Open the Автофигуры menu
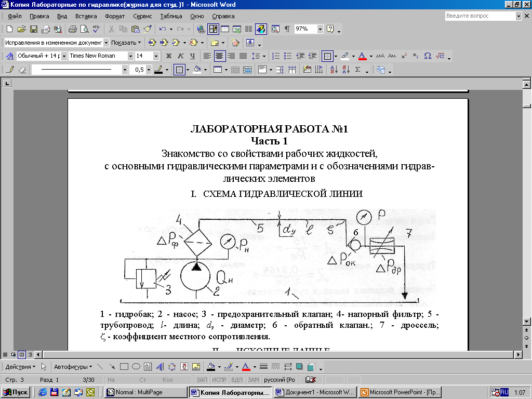532x399 pixels. (x=73, y=367)
